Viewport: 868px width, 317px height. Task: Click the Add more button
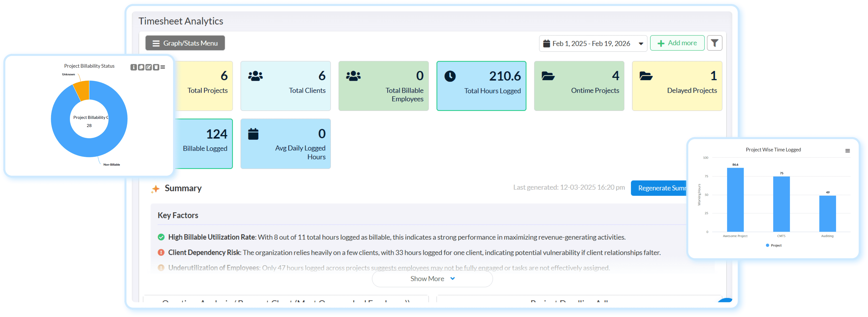coord(677,43)
